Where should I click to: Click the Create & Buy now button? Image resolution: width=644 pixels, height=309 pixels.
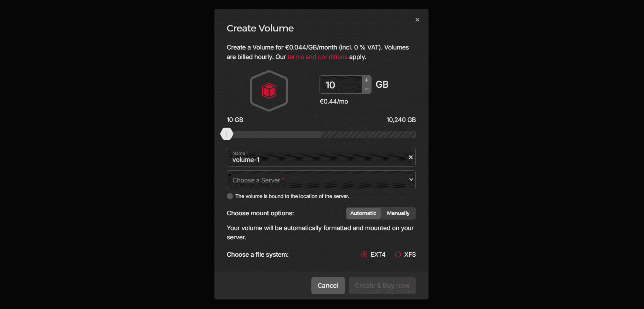(382, 286)
